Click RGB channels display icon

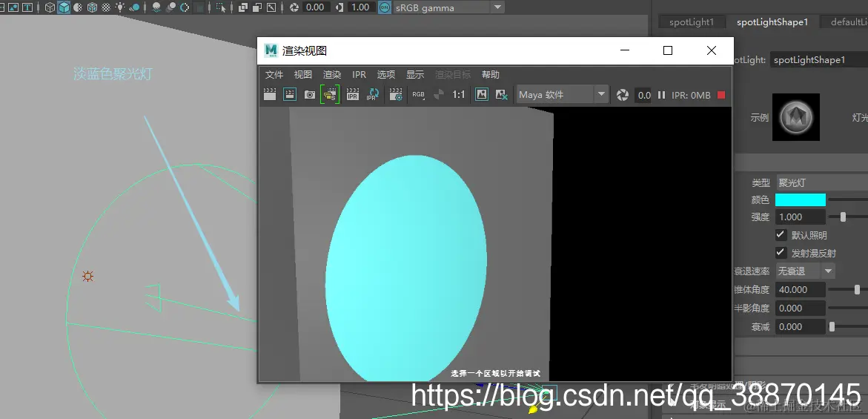419,95
